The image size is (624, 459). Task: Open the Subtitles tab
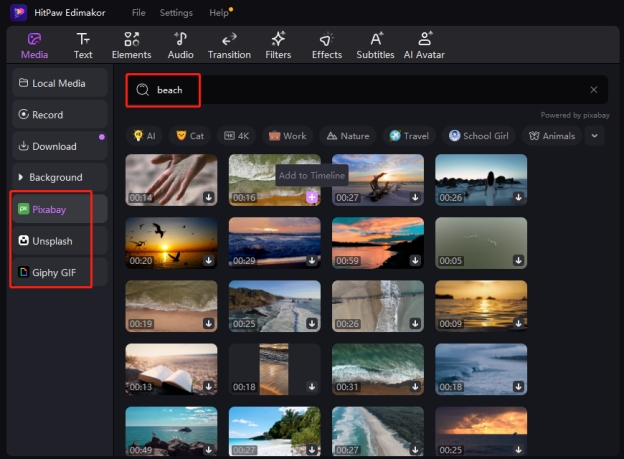(x=375, y=46)
